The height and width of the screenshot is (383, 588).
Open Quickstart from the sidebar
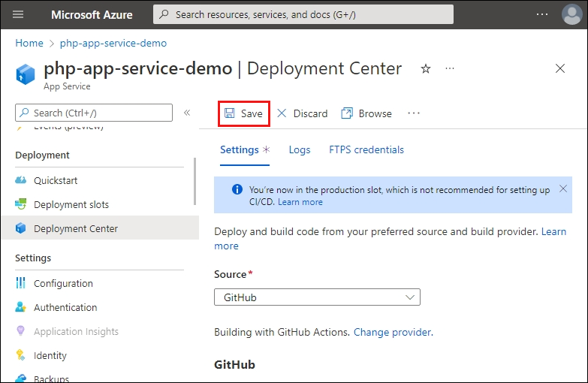(x=55, y=180)
